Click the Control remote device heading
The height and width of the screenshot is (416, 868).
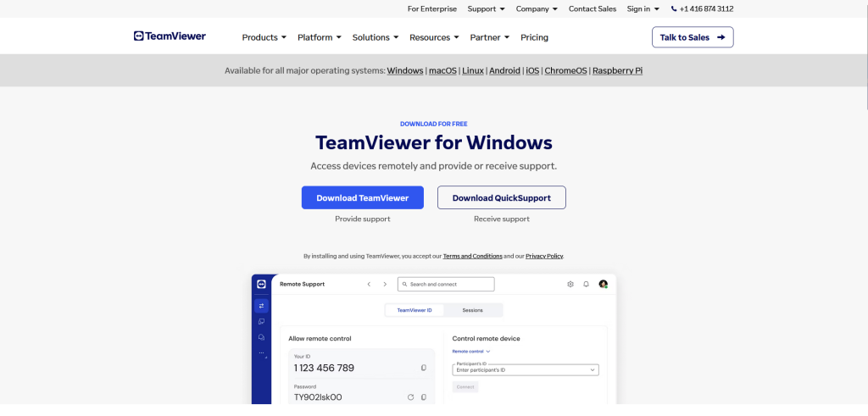pyautogui.click(x=486, y=339)
